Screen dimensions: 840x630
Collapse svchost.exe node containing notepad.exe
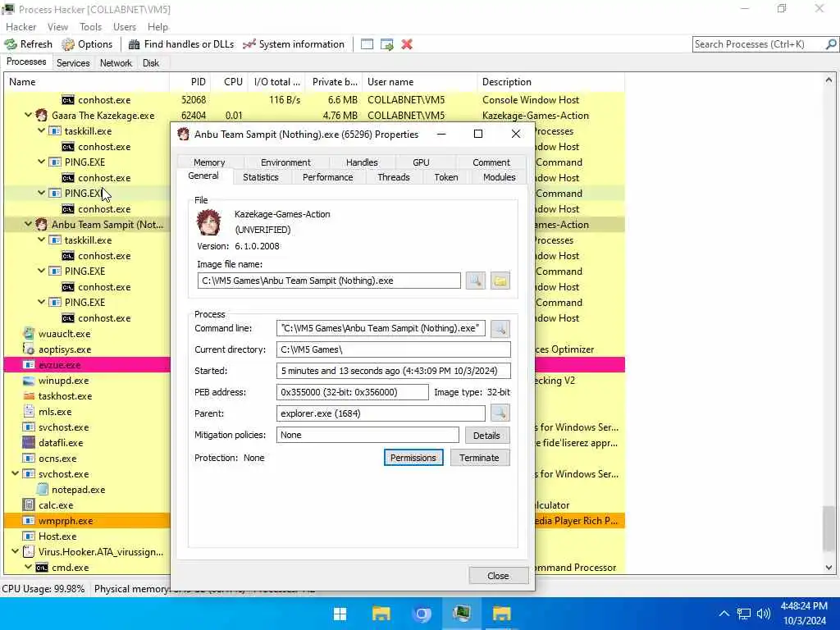click(x=16, y=473)
